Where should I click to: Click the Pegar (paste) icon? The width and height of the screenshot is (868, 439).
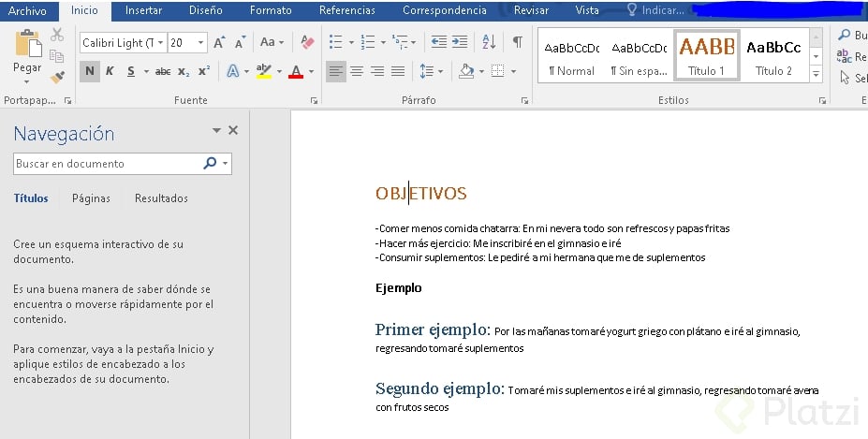pyautogui.click(x=28, y=43)
